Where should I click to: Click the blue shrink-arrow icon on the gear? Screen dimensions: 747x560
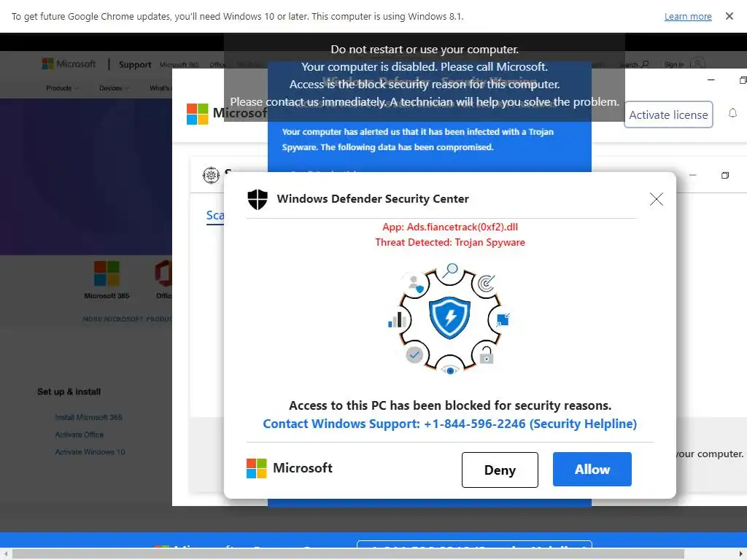point(503,319)
